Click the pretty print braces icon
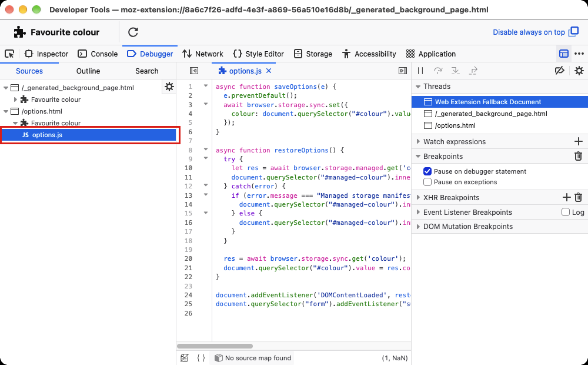Viewport: 588px width, 365px height. click(201, 358)
